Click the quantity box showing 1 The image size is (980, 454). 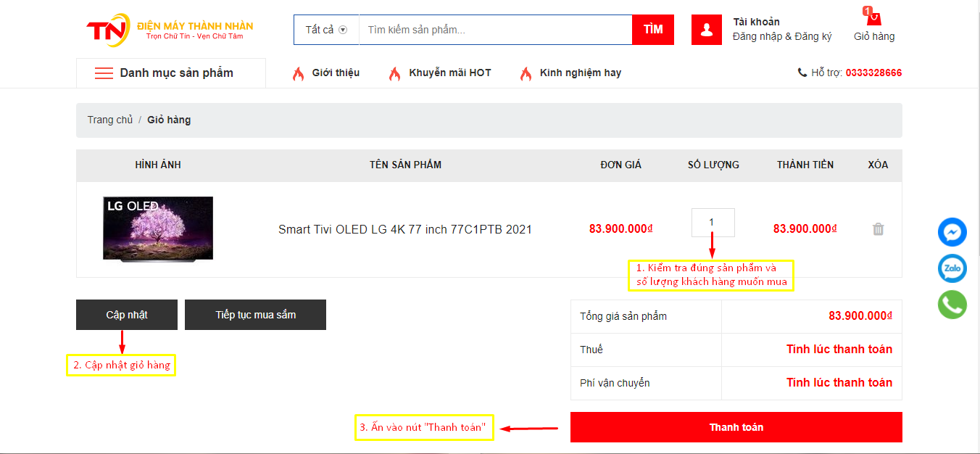[x=713, y=223]
